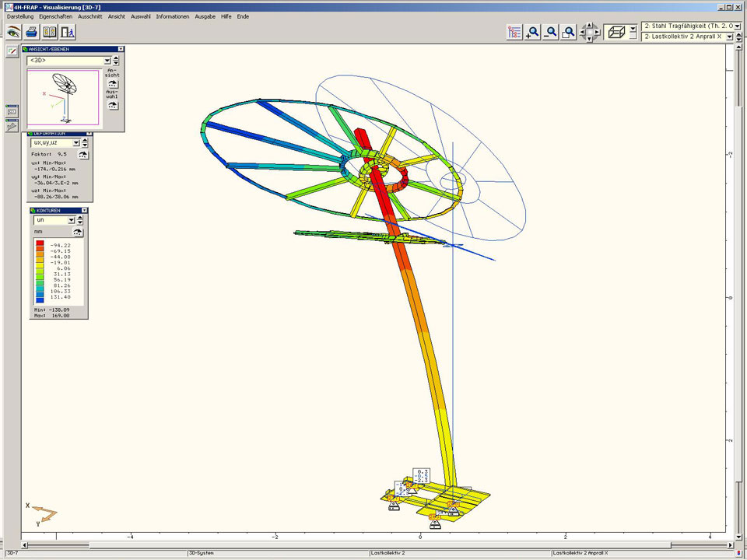Click the zoom in magnifier icon
The height and width of the screenshot is (560, 747).
click(533, 32)
